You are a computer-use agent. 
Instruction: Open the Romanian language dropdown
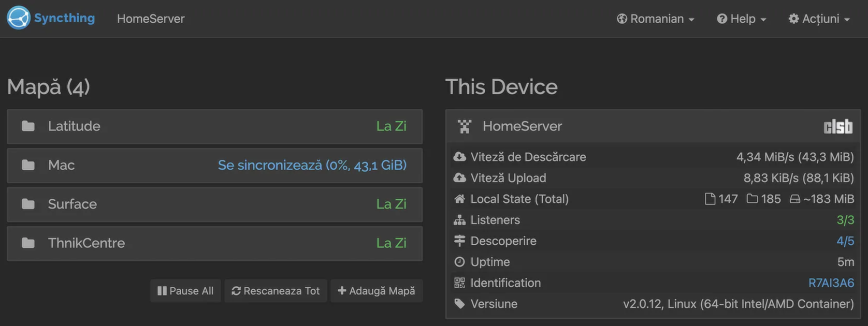pyautogui.click(x=656, y=19)
